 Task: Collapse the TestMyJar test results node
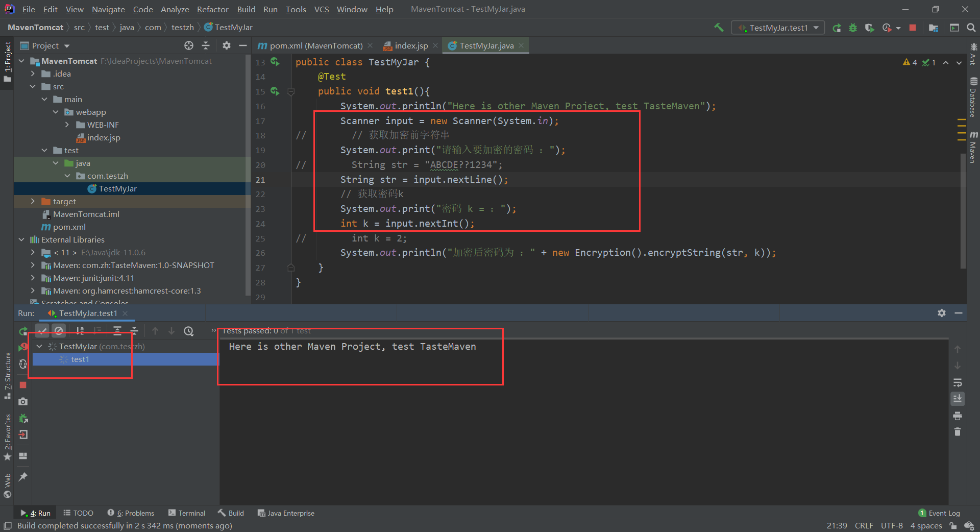(x=39, y=346)
